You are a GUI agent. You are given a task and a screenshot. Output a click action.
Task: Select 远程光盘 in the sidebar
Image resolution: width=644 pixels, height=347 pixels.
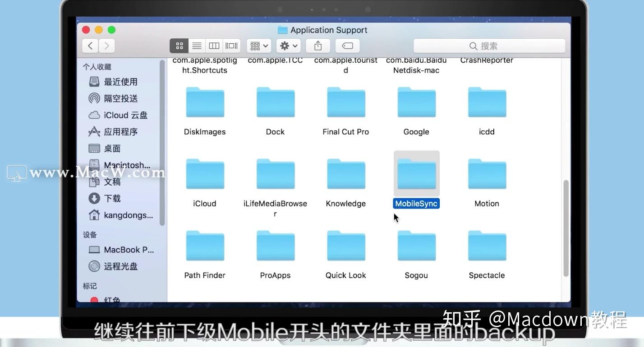click(113, 266)
